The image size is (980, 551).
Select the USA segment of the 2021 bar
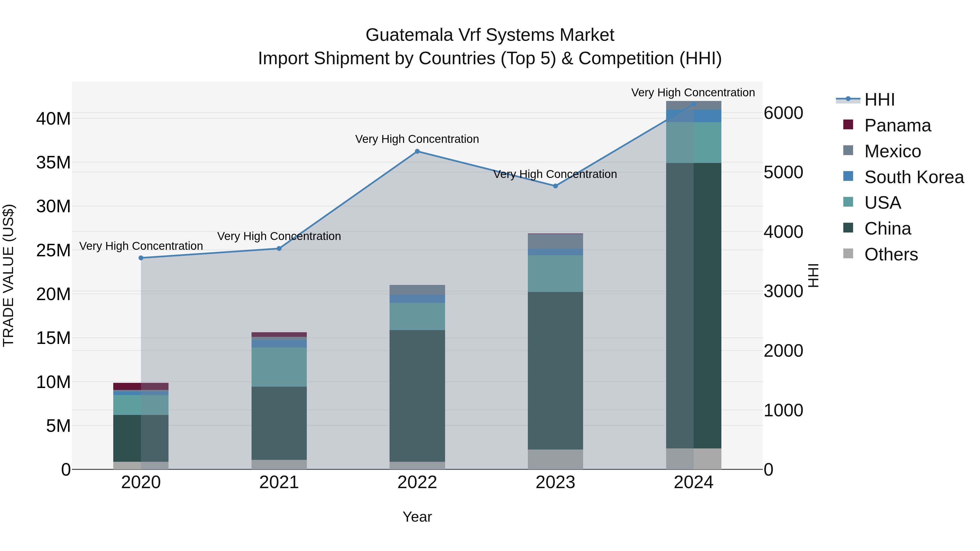coord(279,367)
